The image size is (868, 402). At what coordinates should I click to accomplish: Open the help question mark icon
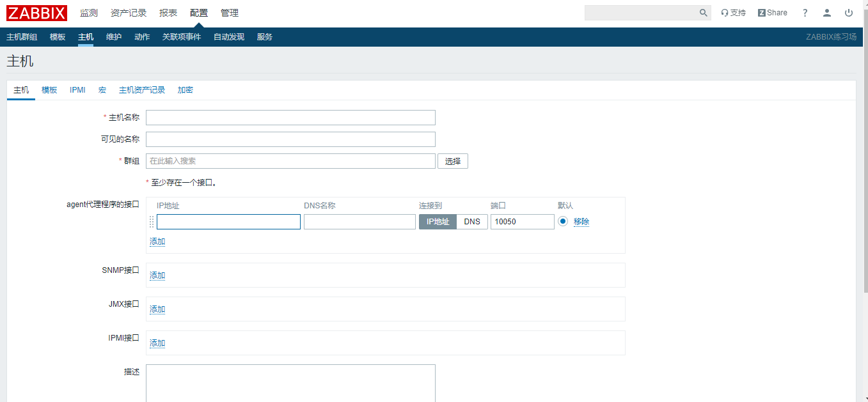click(x=805, y=13)
